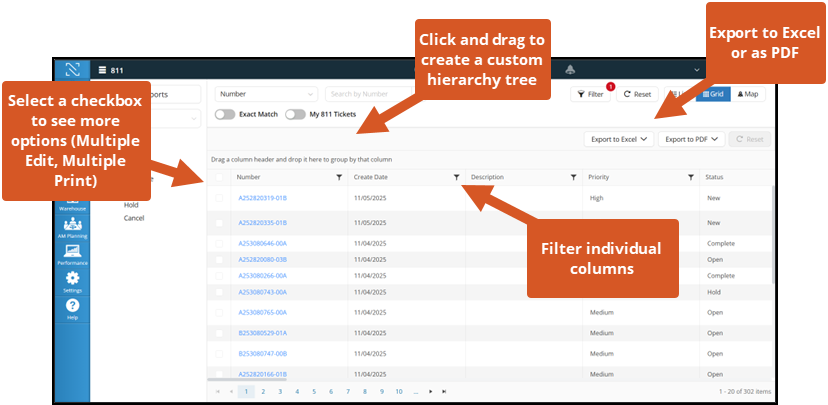Open the Settings gear in sidebar
Viewport: 828px width, 405px height.
[72, 280]
